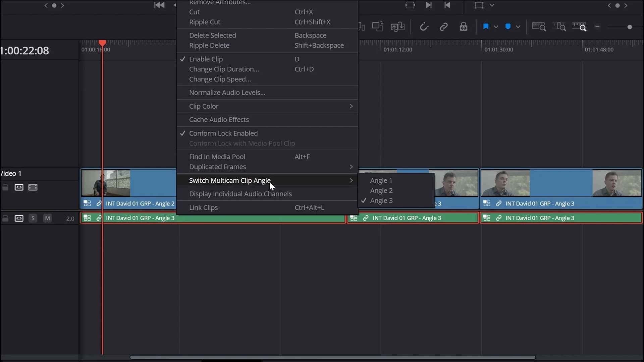Solo the audio track
644x362 pixels.
[33, 218]
